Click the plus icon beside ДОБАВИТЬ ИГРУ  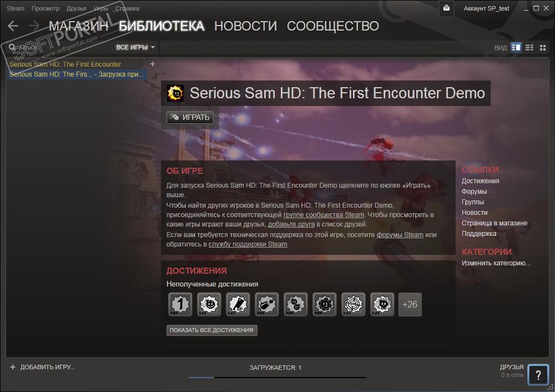13,367
